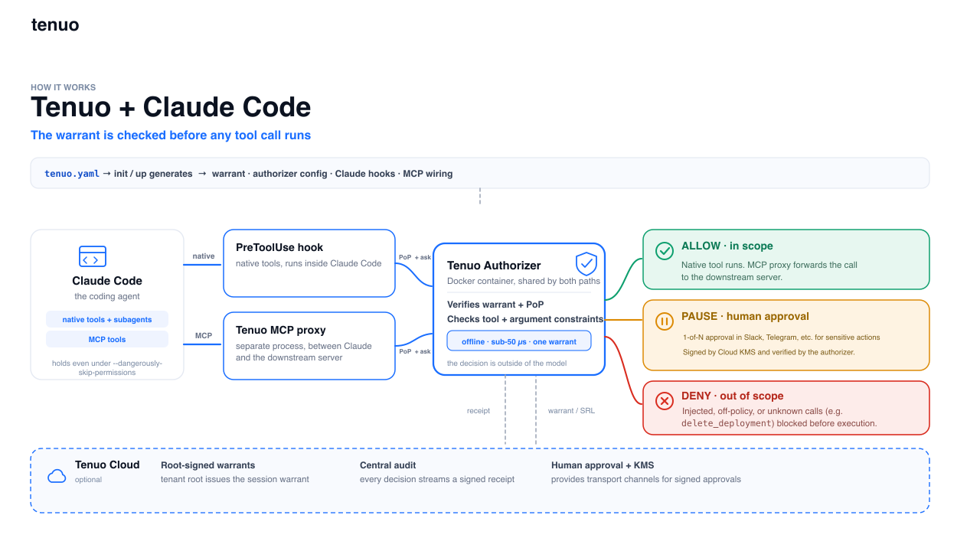Click "PoP + ask" label after Tenuo MCP proxy
The width and height of the screenshot is (980, 551).
[415, 351]
